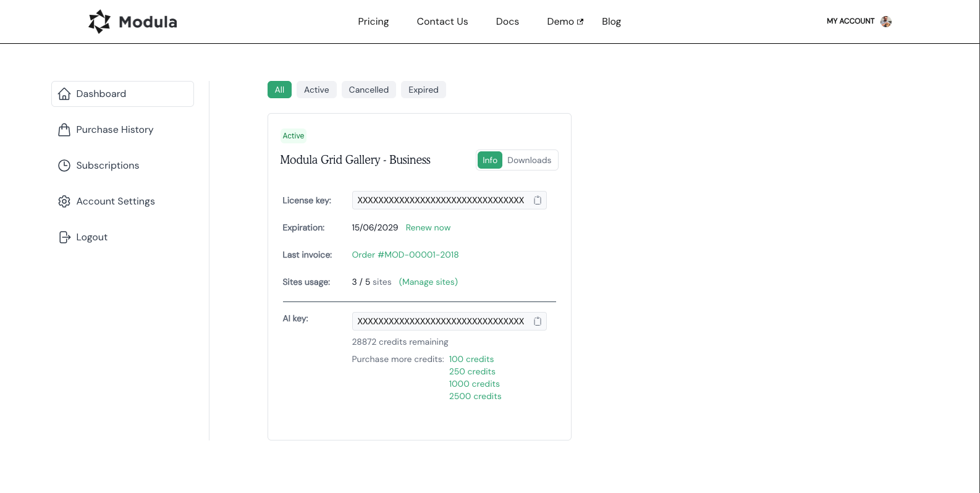Click the Purchase History bag icon
The image size is (980, 493).
click(x=64, y=130)
